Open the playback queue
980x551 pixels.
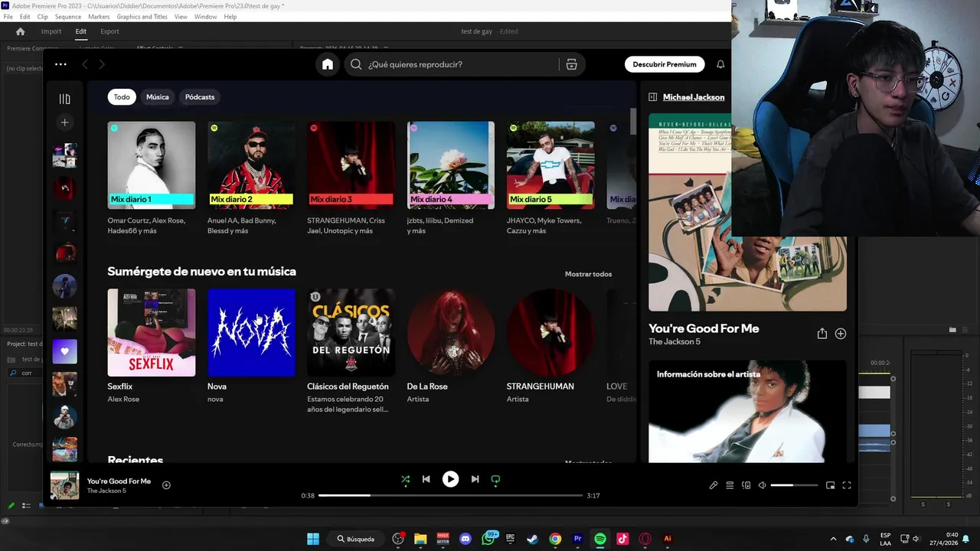(730, 485)
